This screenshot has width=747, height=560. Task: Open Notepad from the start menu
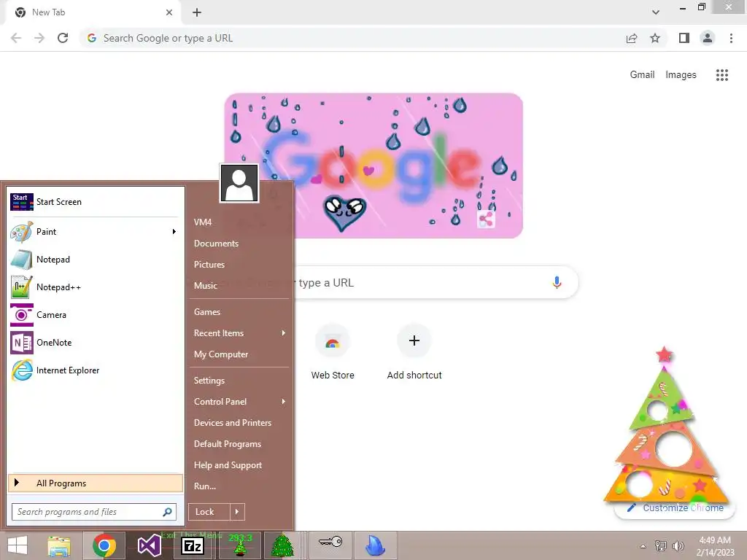(x=96, y=260)
